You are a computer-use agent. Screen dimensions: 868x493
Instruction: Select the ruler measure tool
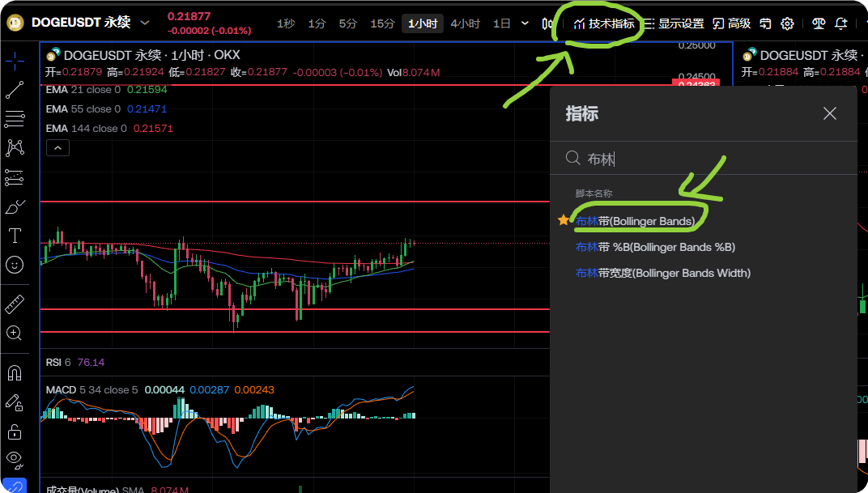click(x=15, y=304)
